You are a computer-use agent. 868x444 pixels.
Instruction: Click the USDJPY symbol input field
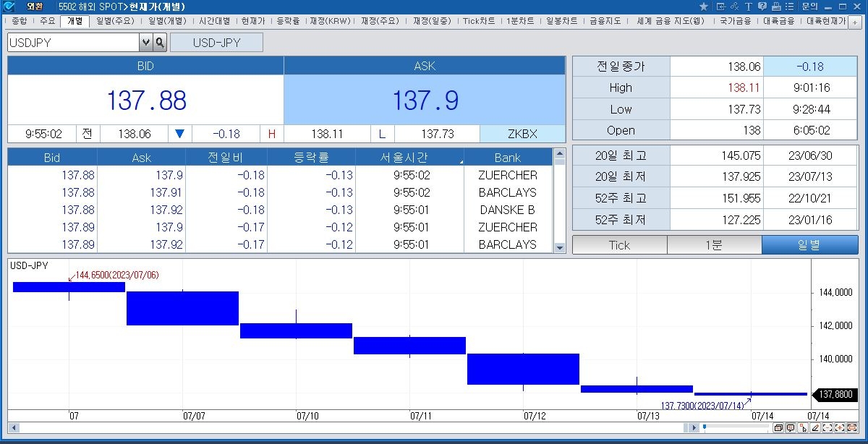tap(74, 43)
